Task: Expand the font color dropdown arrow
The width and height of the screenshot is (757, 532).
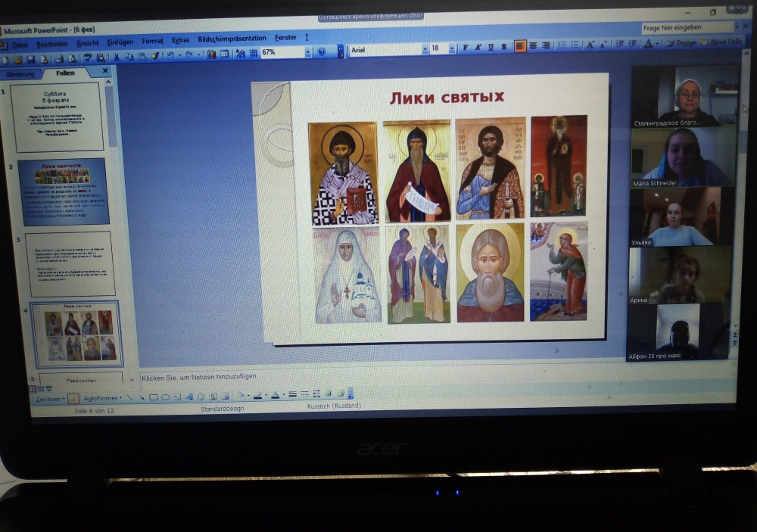Action: [657, 43]
